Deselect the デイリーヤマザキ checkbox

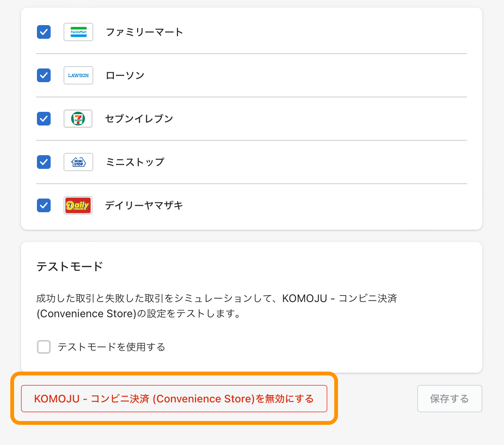tap(44, 205)
